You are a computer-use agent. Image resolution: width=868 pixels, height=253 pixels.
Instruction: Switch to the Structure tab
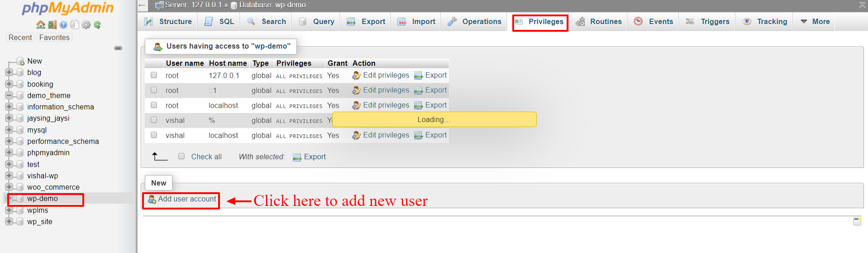click(x=168, y=22)
